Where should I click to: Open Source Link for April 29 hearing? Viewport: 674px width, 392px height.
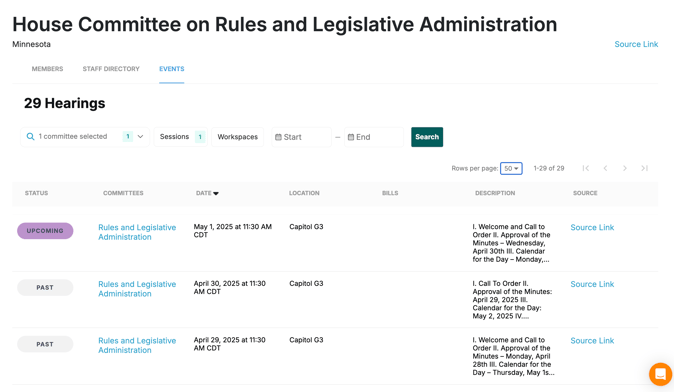(592, 340)
